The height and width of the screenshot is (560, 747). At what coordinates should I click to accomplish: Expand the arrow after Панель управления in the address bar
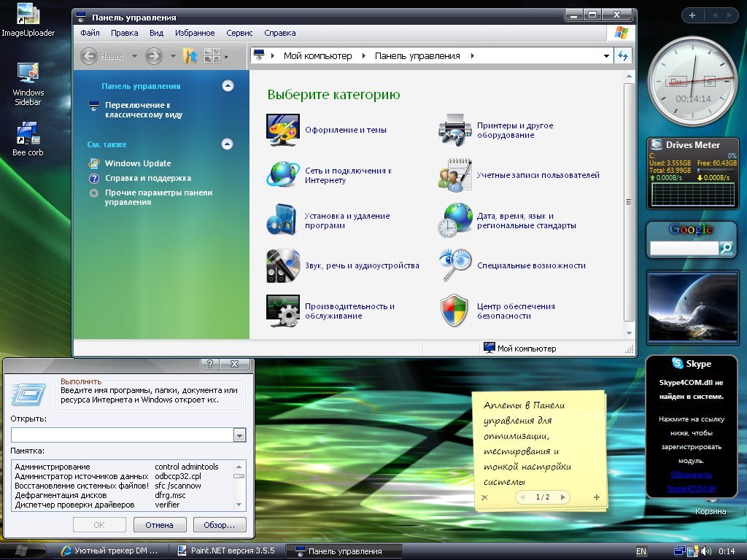pos(472,55)
